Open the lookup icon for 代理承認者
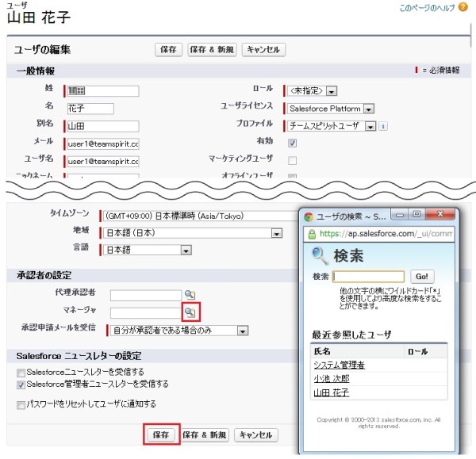The height and width of the screenshot is (459, 476). (x=190, y=295)
